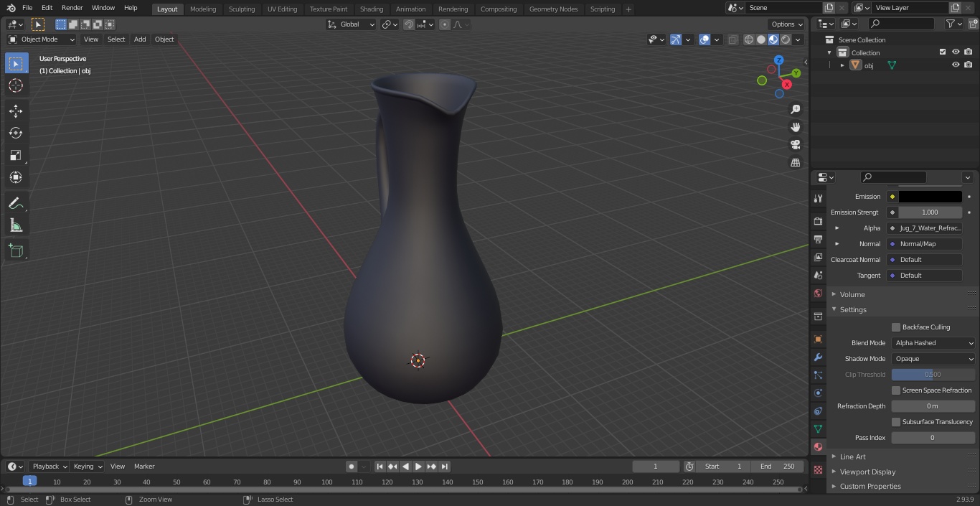Viewport: 980px width, 506px height.
Task: Switch to rendered viewport shading
Action: coord(786,39)
